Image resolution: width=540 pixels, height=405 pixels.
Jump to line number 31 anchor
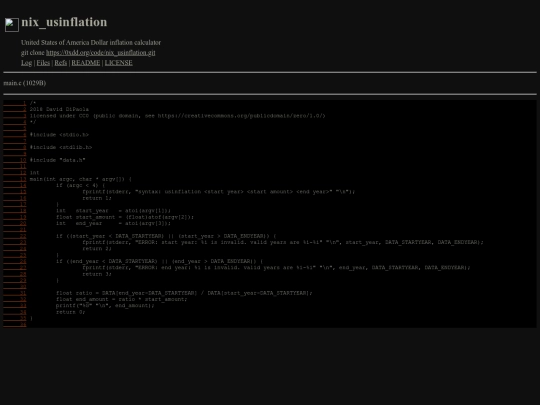[15, 293]
